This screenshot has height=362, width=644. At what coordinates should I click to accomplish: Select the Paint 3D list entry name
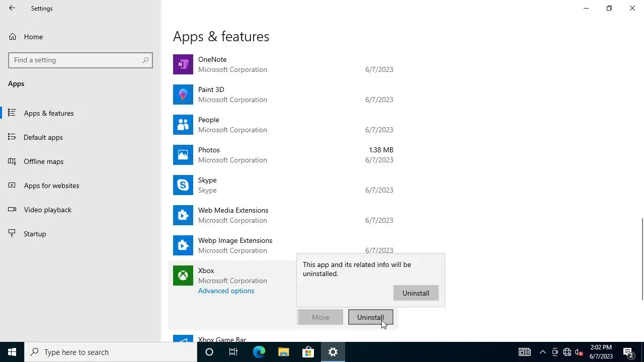click(211, 89)
